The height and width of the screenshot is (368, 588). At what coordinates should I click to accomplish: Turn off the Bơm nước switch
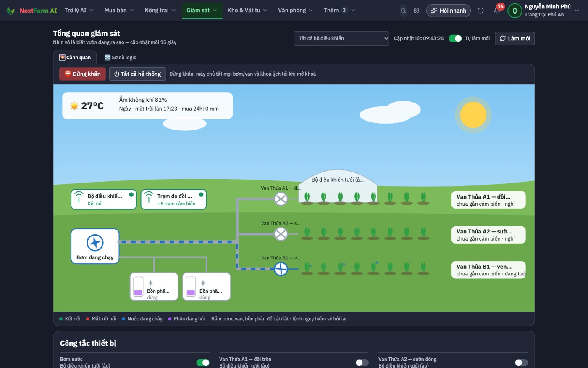pyautogui.click(x=203, y=363)
